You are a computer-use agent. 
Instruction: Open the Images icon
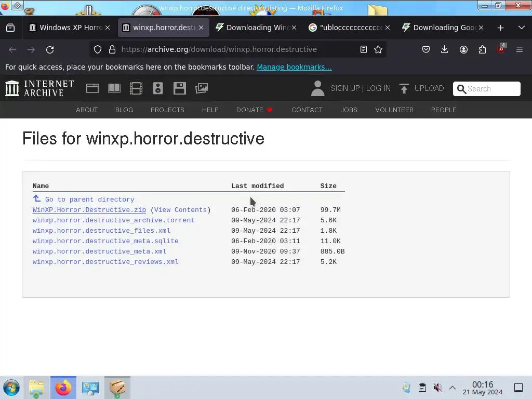(x=202, y=88)
